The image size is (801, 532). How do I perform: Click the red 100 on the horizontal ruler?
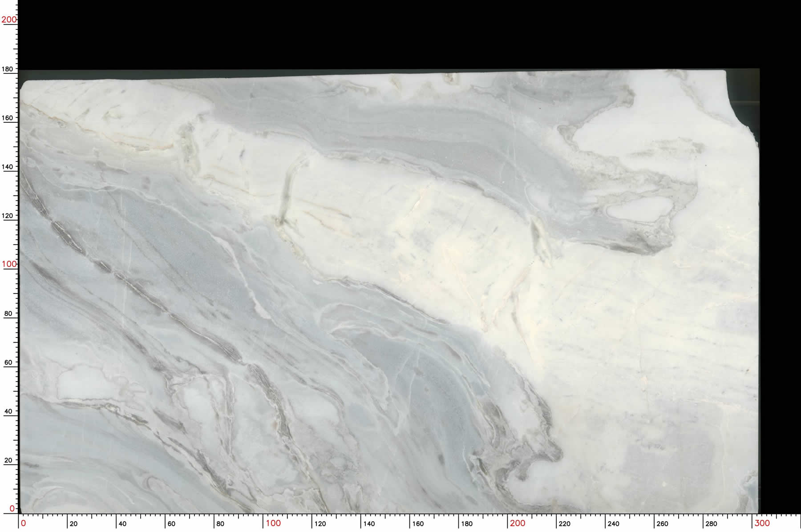[x=273, y=523]
